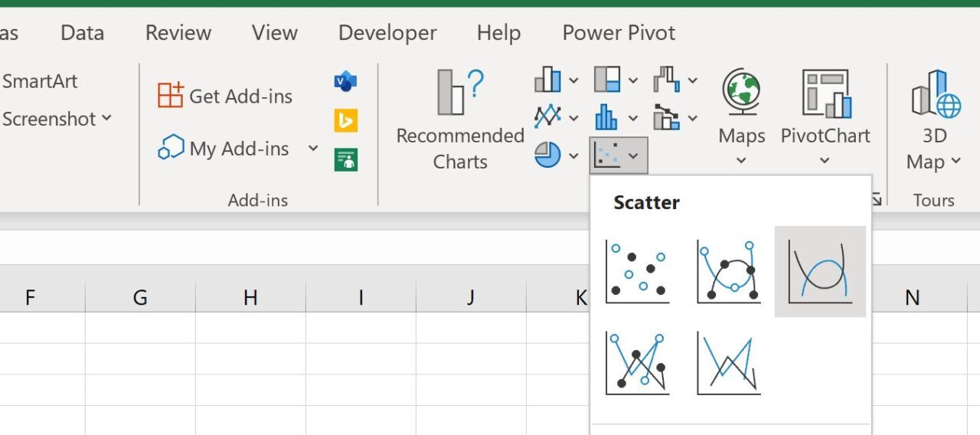Expand the Pie chart dropdown arrow
980x435 pixels.
pos(573,156)
